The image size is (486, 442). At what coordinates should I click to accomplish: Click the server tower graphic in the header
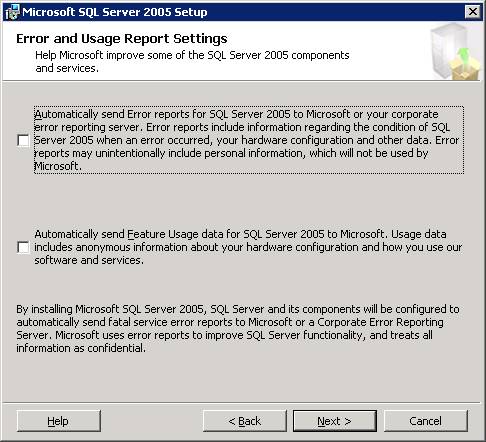[x=445, y=50]
